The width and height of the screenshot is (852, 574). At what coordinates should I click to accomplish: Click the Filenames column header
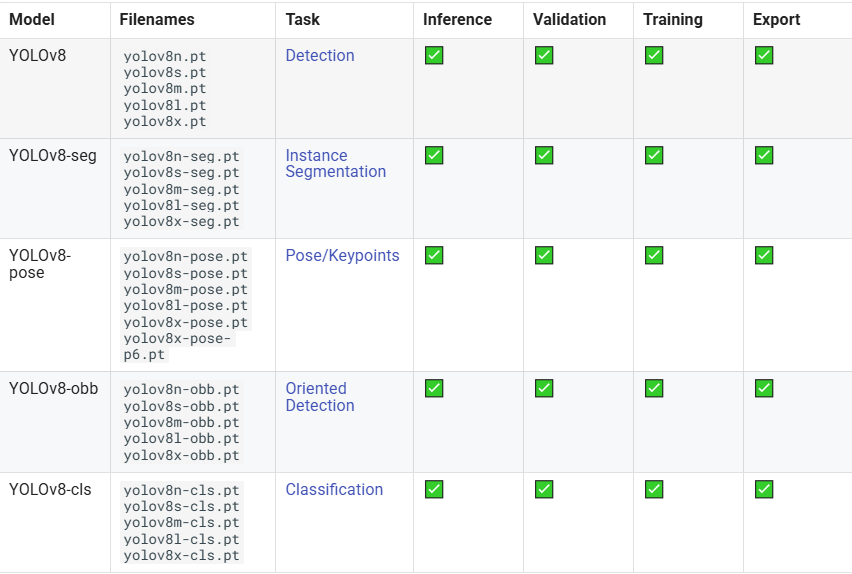(x=157, y=20)
